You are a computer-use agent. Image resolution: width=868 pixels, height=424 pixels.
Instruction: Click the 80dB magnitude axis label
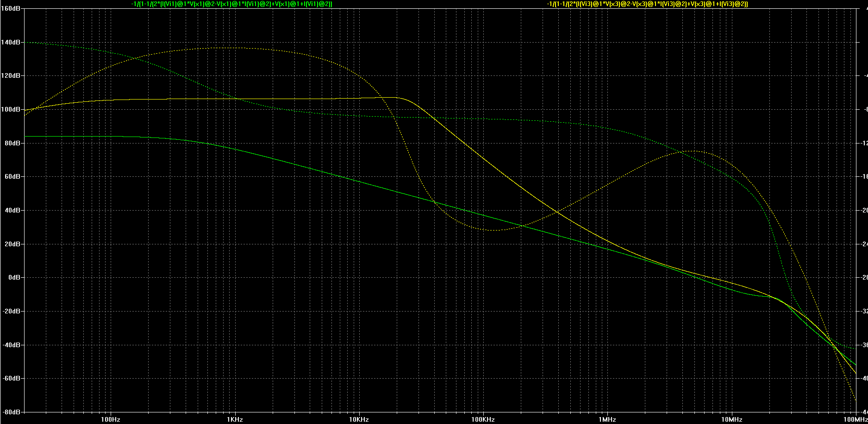pos(12,143)
